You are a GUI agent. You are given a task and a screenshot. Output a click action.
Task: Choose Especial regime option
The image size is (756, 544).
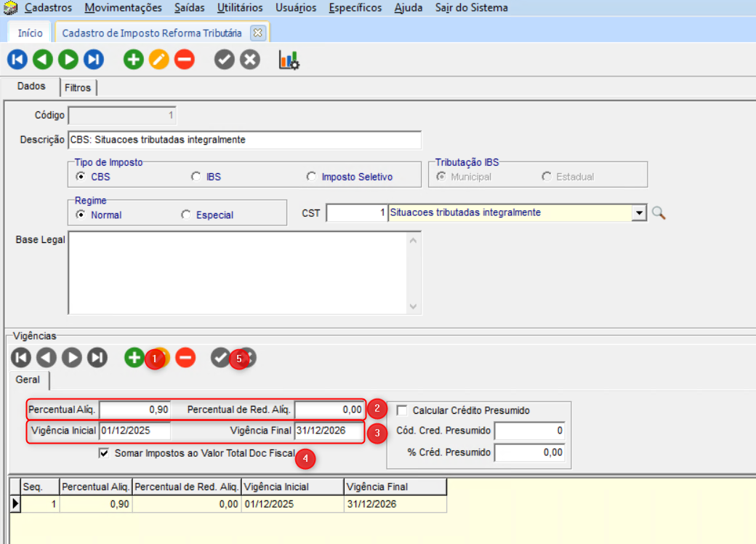[186, 215]
